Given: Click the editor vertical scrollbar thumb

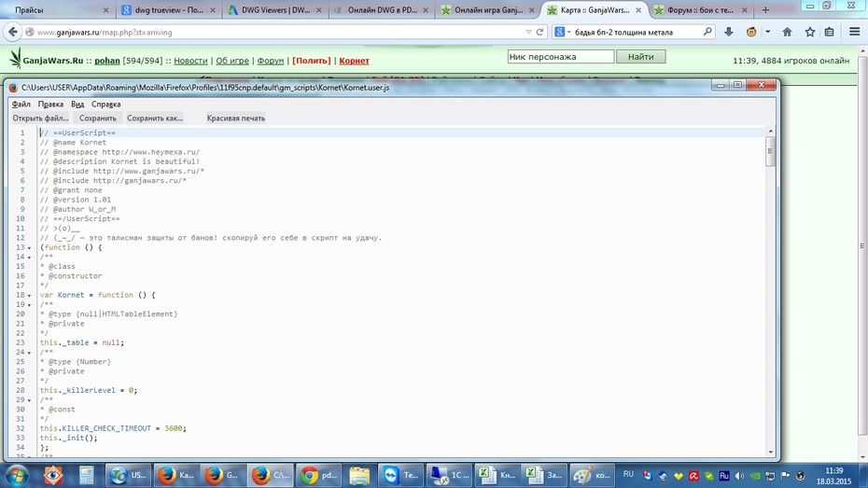Looking at the screenshot, I should (x=770, y=151).
